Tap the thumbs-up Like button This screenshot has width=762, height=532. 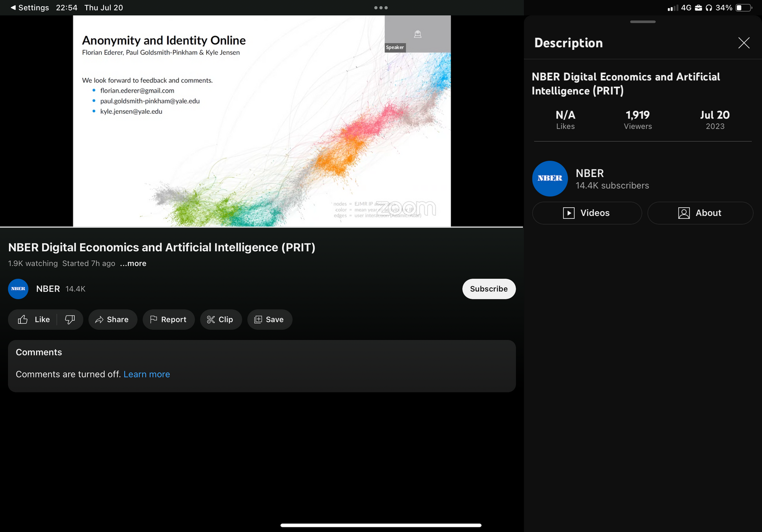(33, 319)
